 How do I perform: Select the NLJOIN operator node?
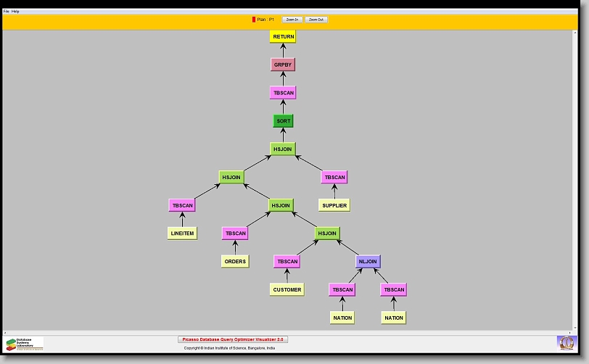368,261
